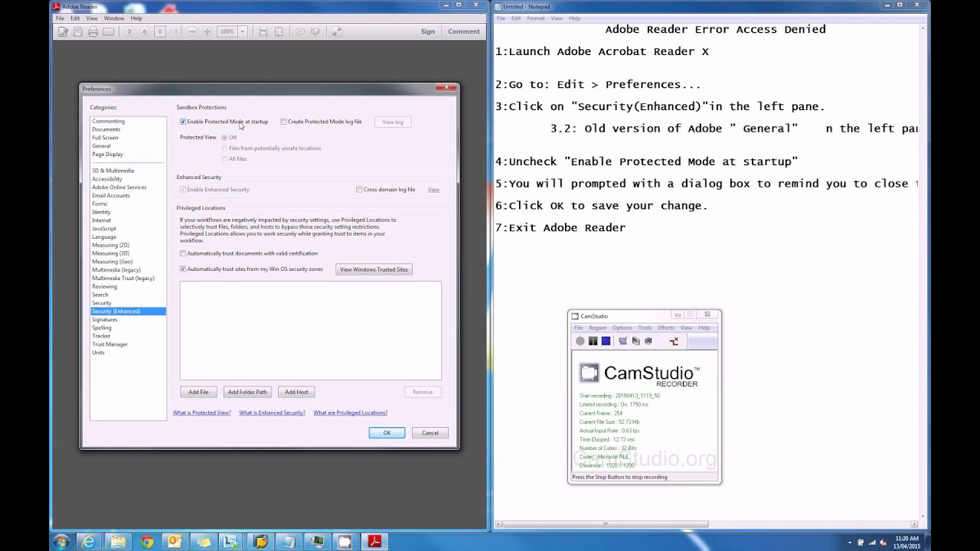Viewport: 980px width, 551px height.
Task: Click Add File button
Action: (x=198, y=392)
